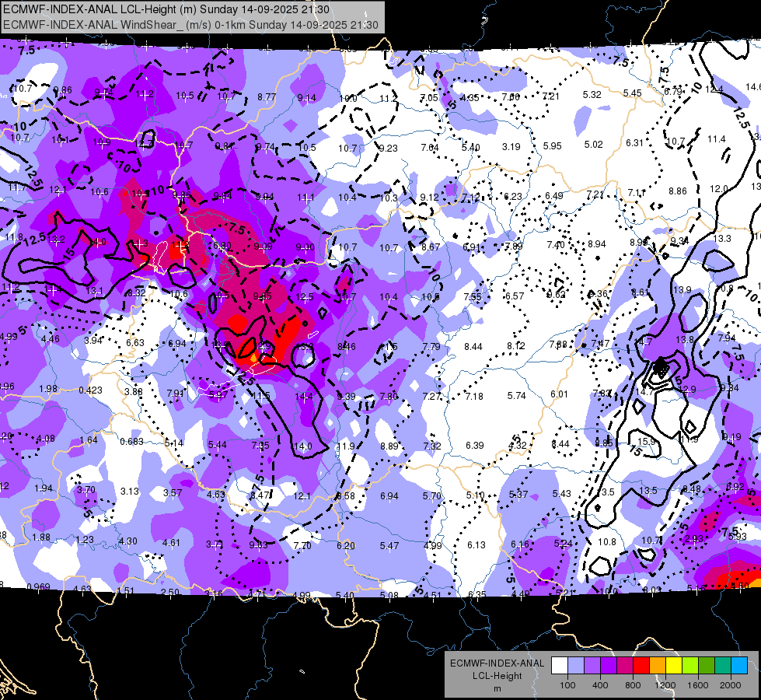Click the legend tick label "1200"
This screenshot has height=700, width=761.
665,685
